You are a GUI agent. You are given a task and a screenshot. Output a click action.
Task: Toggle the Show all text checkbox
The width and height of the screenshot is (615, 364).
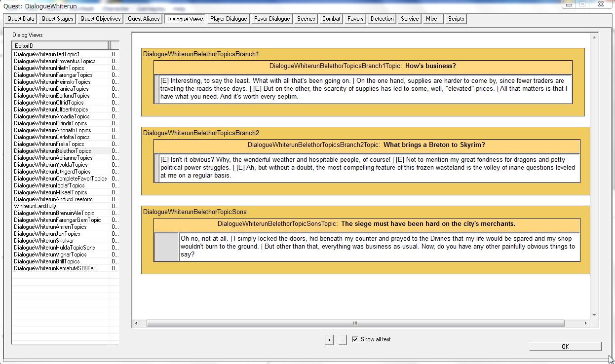[355, 339]
